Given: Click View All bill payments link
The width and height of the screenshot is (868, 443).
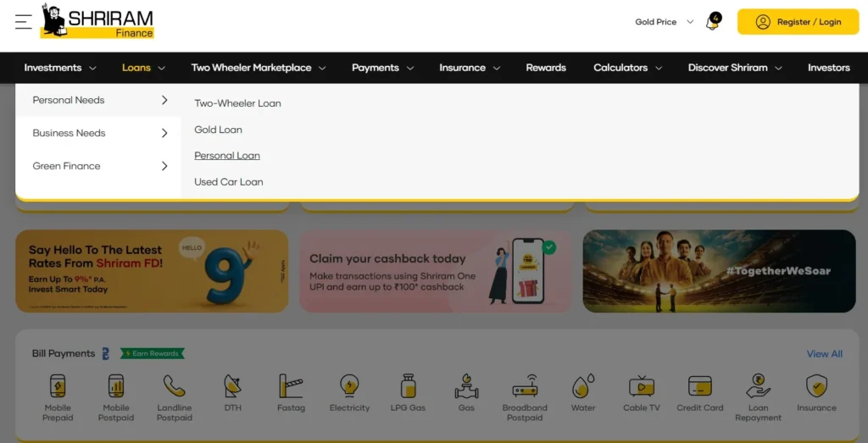Looking at the screenshot, I should point(824,354).
